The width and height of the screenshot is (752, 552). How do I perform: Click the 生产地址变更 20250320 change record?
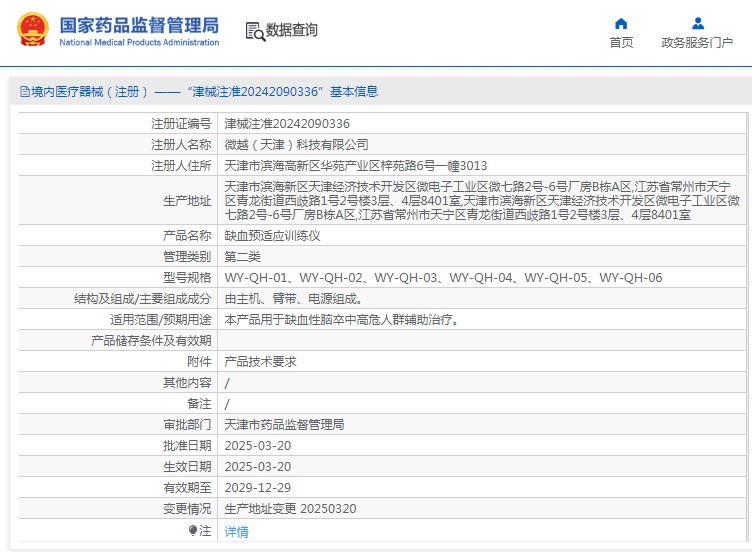290,509
